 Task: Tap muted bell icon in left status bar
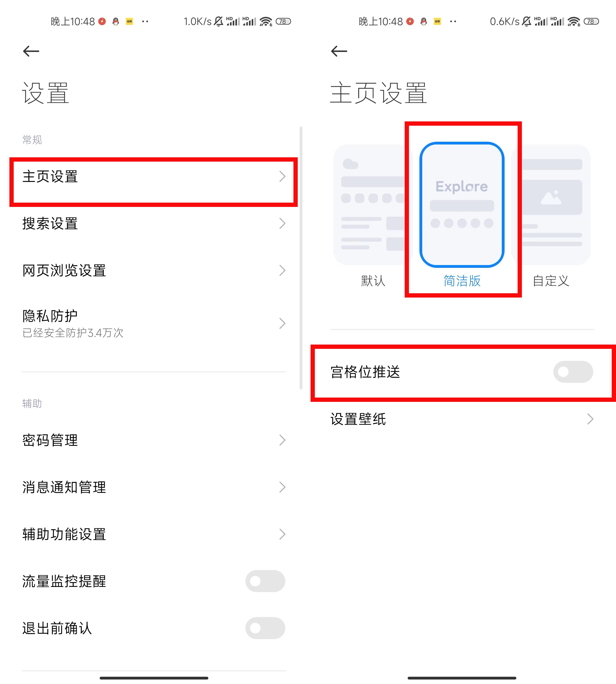(x=219, y=22)
